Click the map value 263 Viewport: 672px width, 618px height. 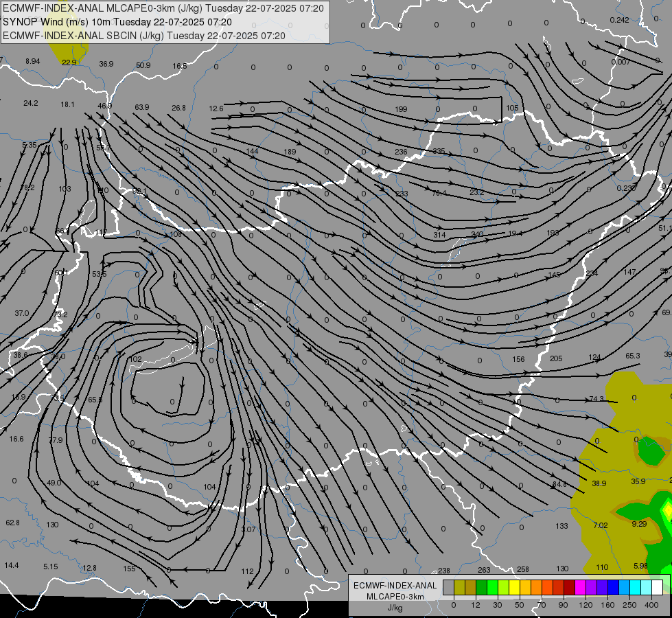point(484,570)
